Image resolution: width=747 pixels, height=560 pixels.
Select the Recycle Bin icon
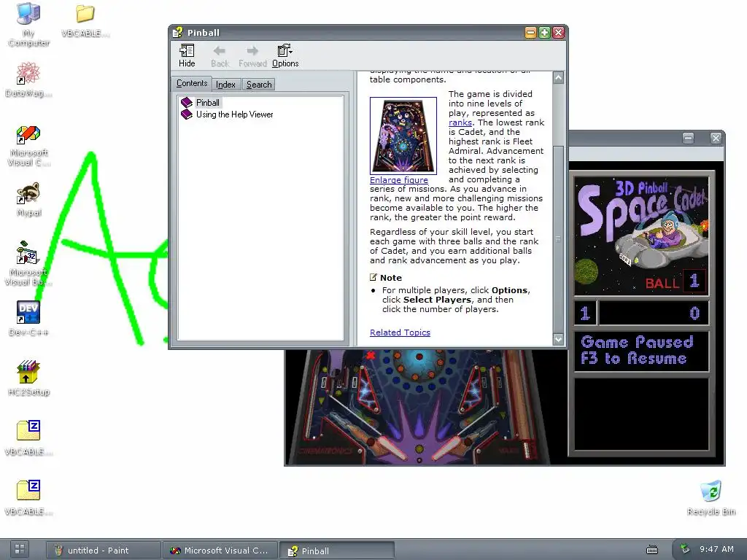click(x=711, y=498)
